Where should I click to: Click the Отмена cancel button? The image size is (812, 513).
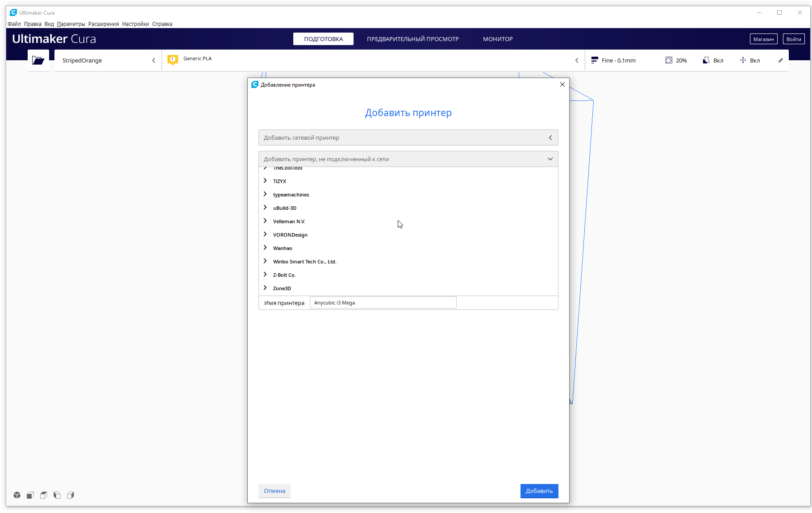click(275, 491)
